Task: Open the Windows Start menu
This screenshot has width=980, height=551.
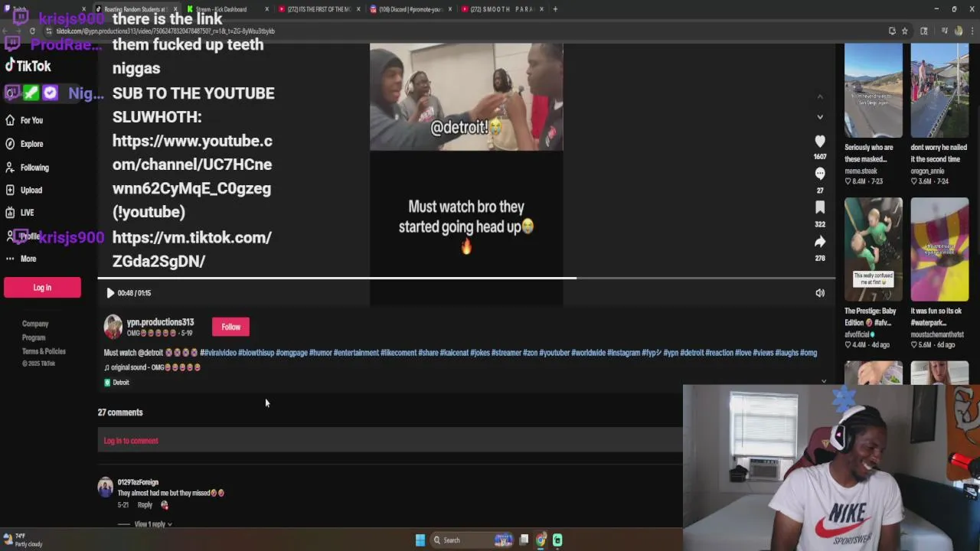Action: (x=420, y=540)
